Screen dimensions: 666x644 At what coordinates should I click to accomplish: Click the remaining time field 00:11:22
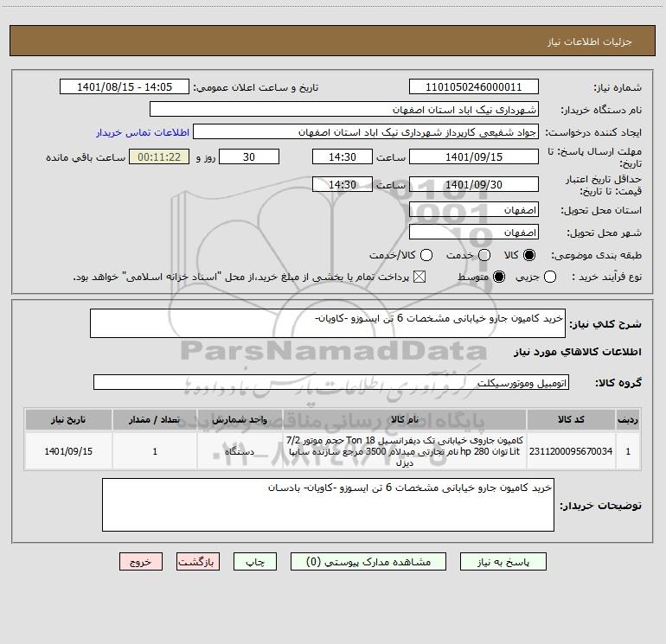[159, 156]
